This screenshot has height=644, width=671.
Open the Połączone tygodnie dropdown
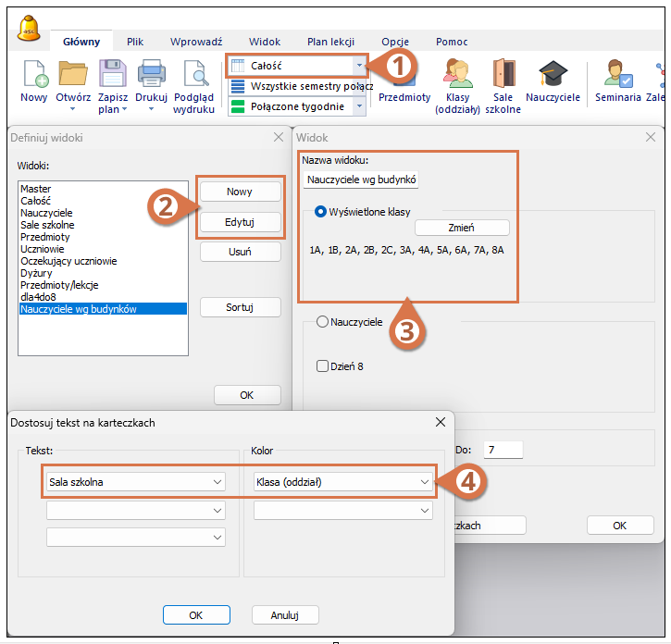(359, 106)
